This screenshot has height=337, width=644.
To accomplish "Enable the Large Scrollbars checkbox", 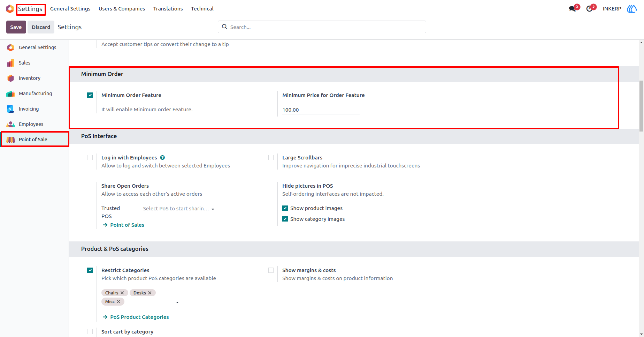I will 271,158.
